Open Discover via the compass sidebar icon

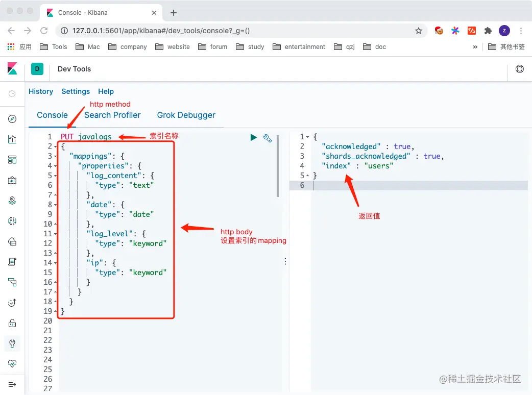[x=12, y=119]
